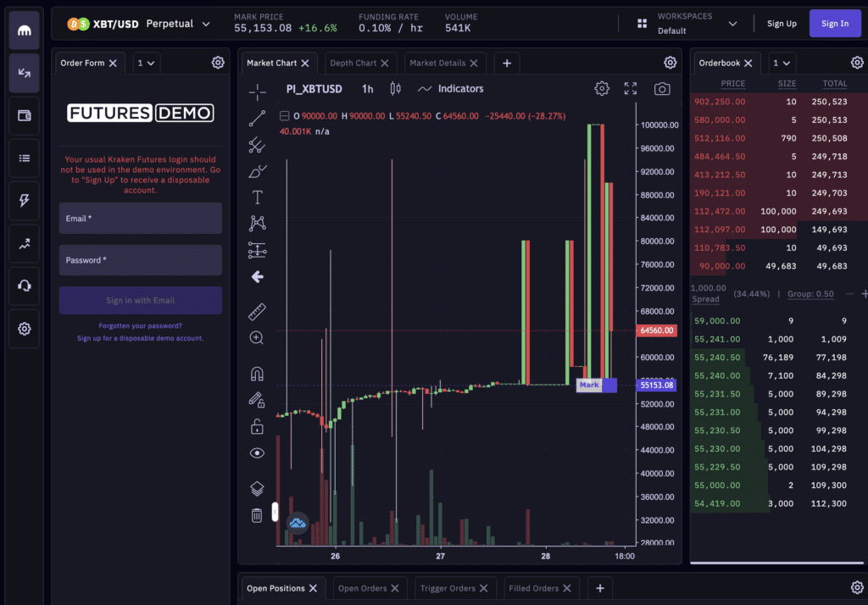Viewport: 868px width, 605px height.
Task: Close the Orderbook tab
Action: 748,63
